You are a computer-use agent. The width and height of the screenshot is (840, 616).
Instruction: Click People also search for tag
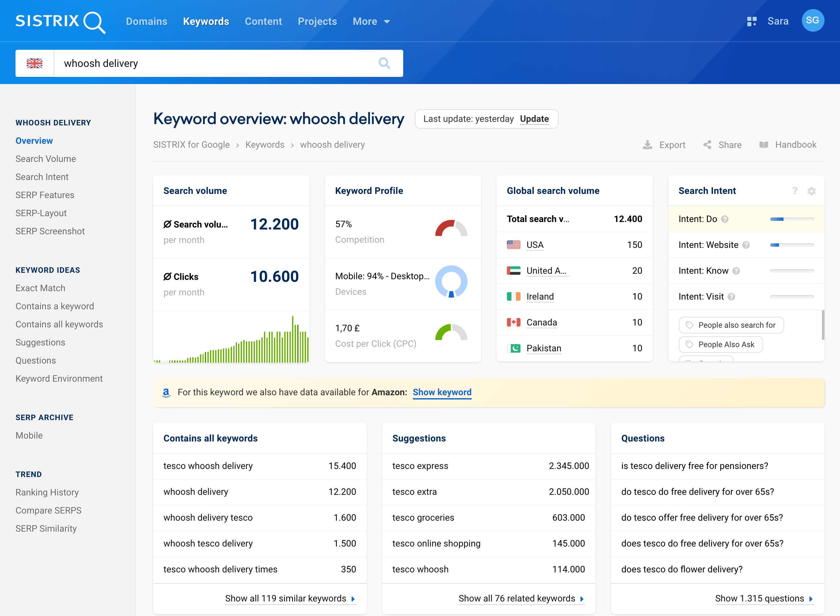point(731,325)
